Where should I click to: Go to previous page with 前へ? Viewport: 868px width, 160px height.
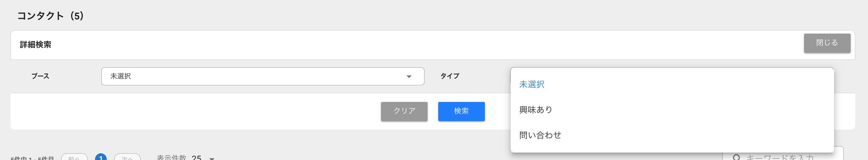(74, 157)
